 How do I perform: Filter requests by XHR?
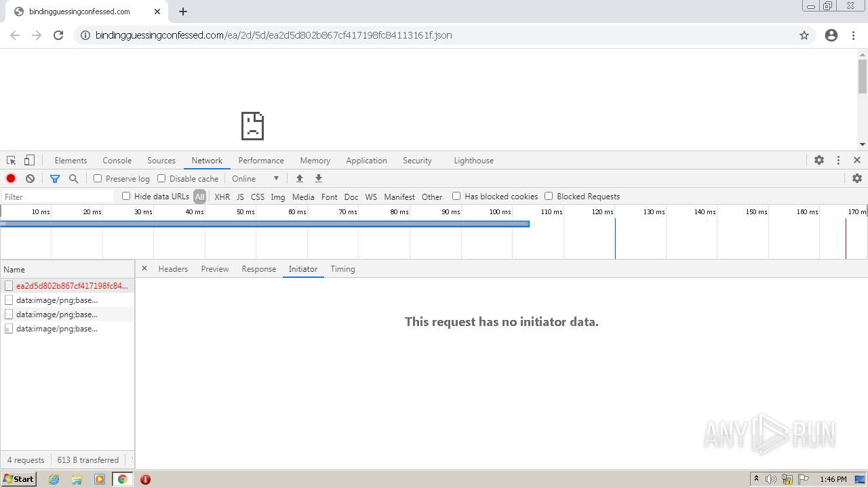coord(222,197)
